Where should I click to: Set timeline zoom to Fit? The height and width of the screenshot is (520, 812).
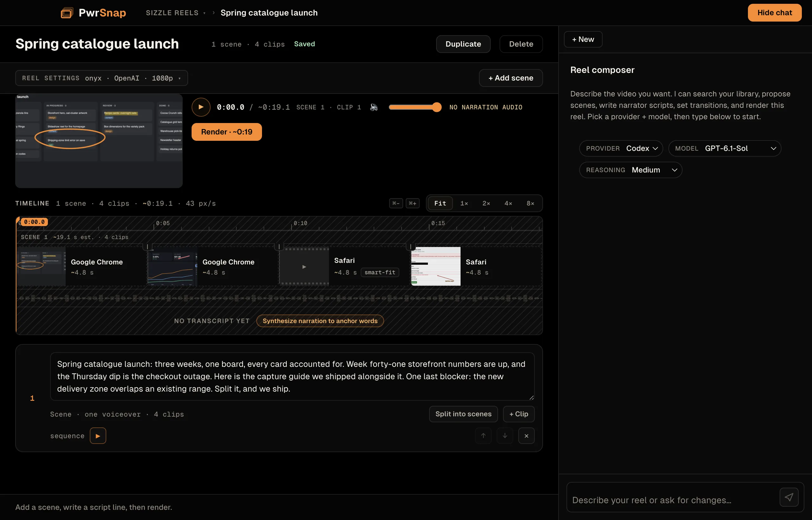(440, 203)
